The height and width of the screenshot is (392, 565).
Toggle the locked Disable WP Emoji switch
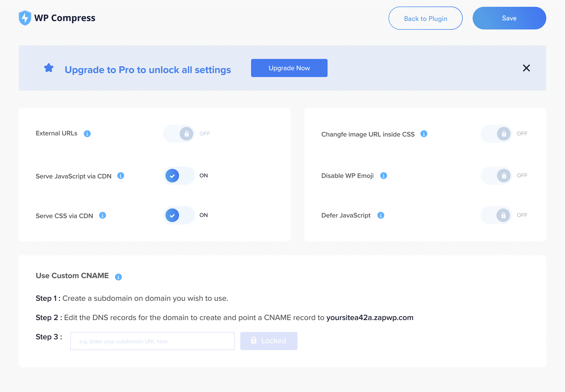pyautogui.click(x=496, y=176)
